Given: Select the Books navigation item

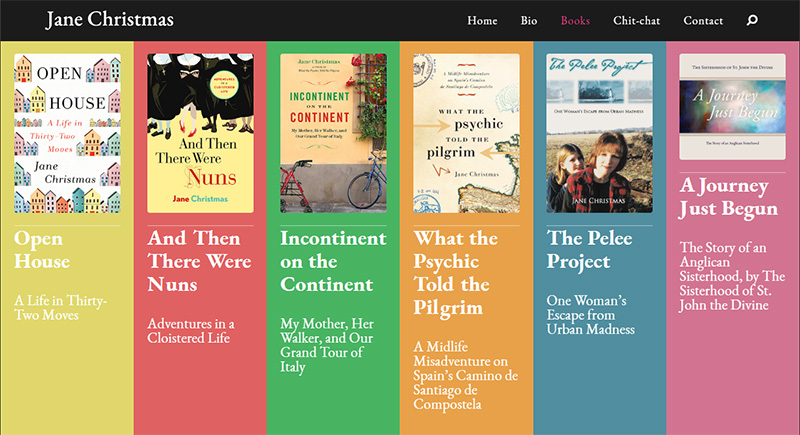Looking at the screenshot, I should [575, 21].
